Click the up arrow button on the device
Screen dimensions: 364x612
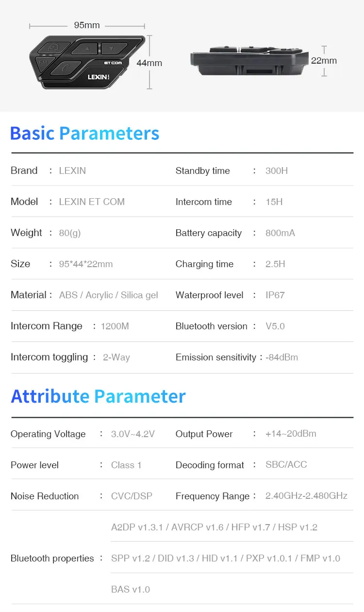tap(86, 49)
